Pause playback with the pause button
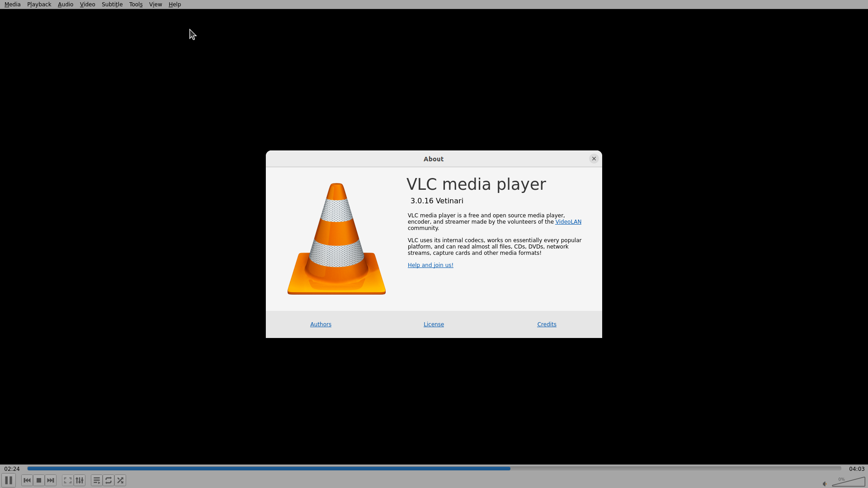This screenshot has width=868, height=488. 9,480
